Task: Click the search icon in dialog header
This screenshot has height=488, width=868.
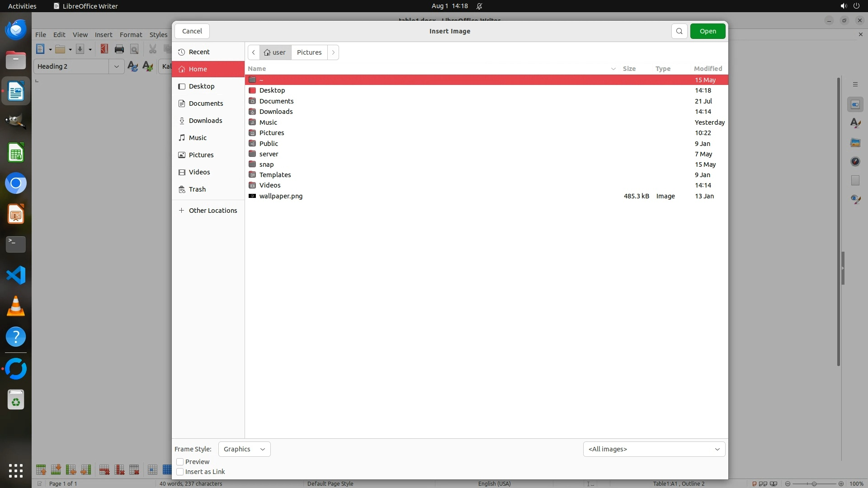Action: pyautogui.click(x=679, y=31)
